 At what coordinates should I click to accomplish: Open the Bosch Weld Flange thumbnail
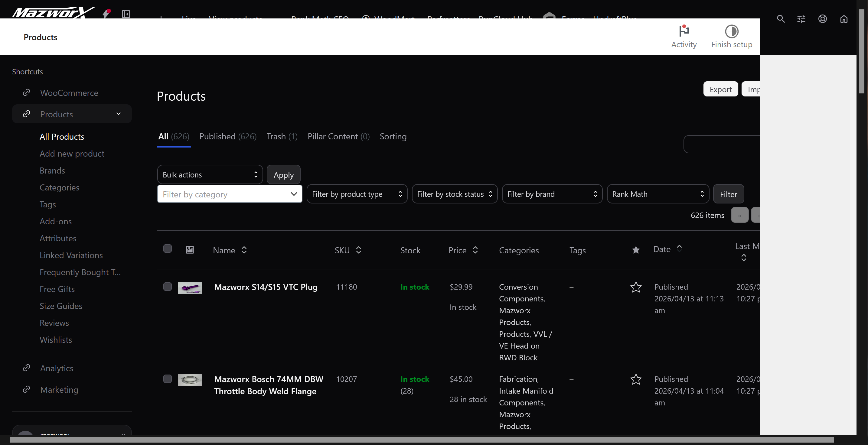190,380
